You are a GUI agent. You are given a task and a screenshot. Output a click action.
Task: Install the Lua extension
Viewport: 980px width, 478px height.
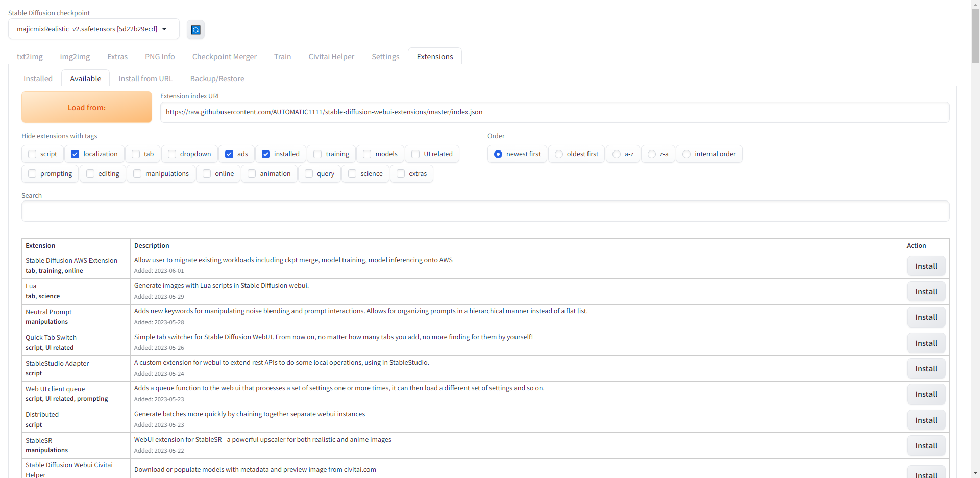(926, 292)
